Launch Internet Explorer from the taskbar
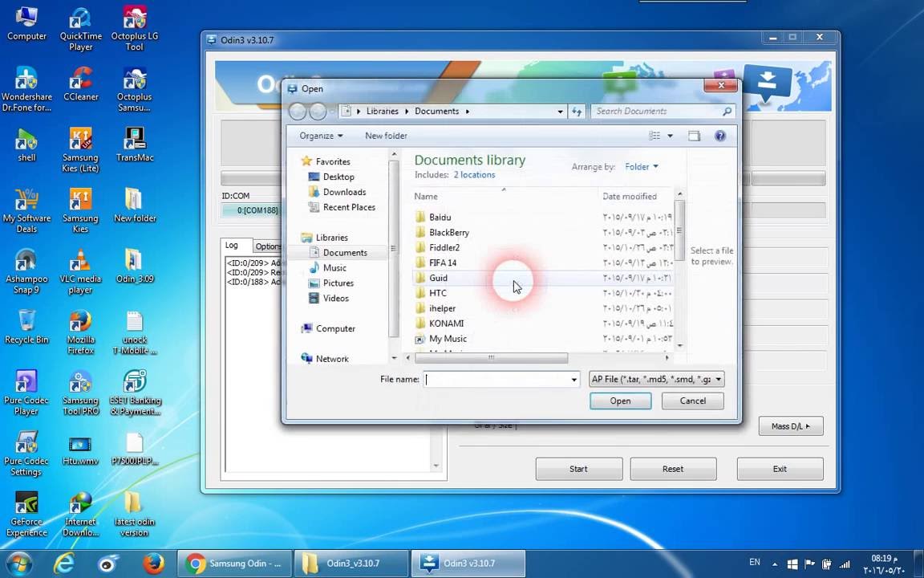This screenshot has height=578, width=924. [63, 564]
